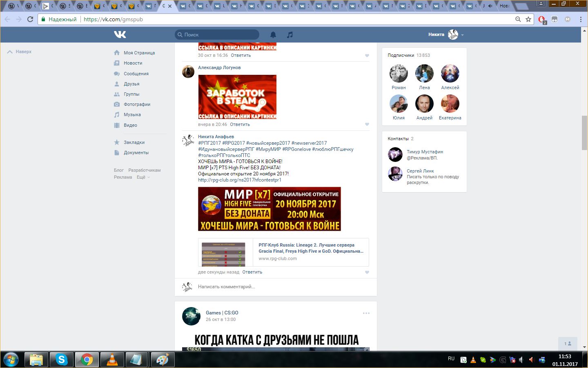Open Закладки in the sidebar

pyautogui.click(x=134, y=142)
